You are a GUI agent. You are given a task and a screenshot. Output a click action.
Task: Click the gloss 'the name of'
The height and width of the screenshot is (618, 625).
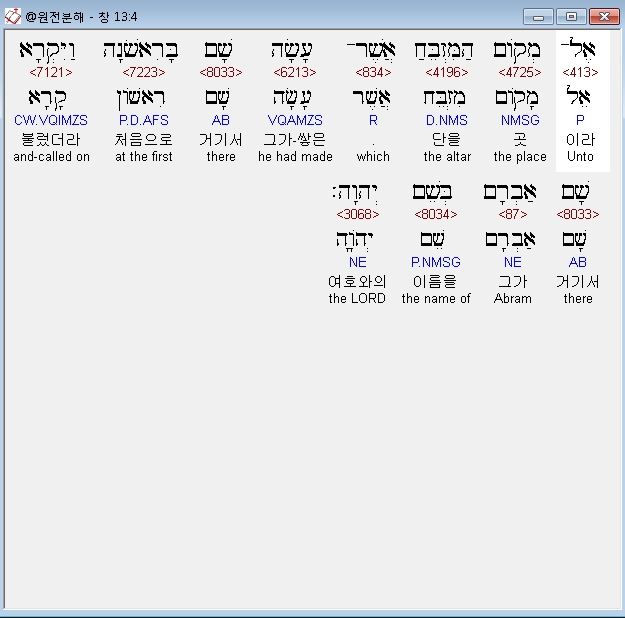436,299
